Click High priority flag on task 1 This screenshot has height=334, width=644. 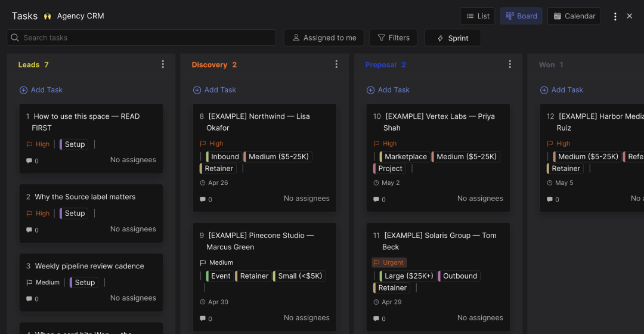pyautogui.click(x=38, y=144)
